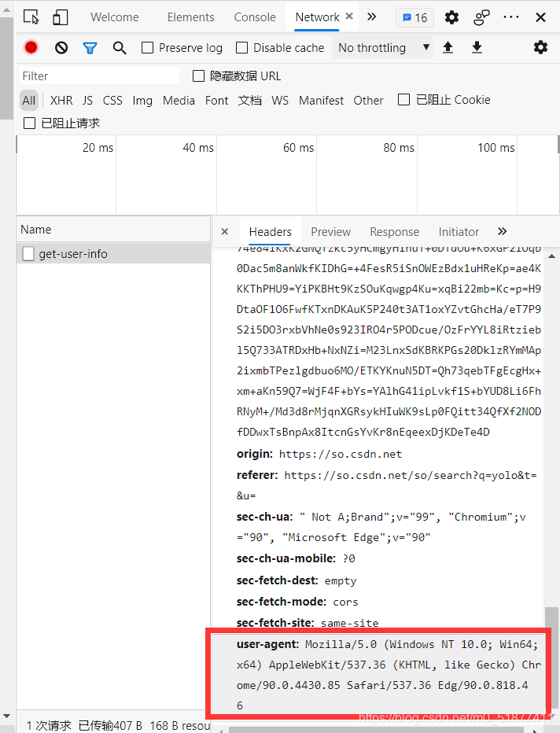The image size is (560, 733).
Task: Click the 20 ms timeline marker
Action: 98,148
